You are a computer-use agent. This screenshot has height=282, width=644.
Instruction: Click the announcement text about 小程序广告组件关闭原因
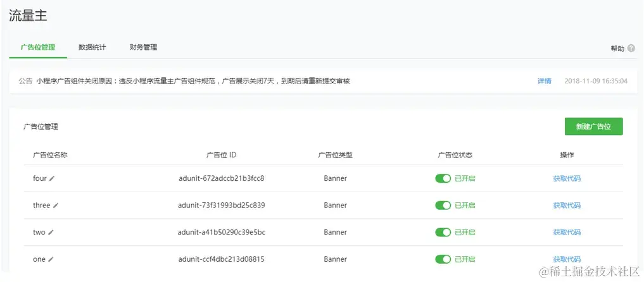tap(193, 81)
